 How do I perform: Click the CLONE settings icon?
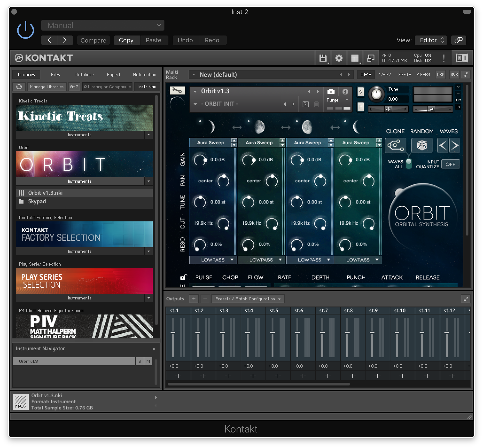[395, 145]
